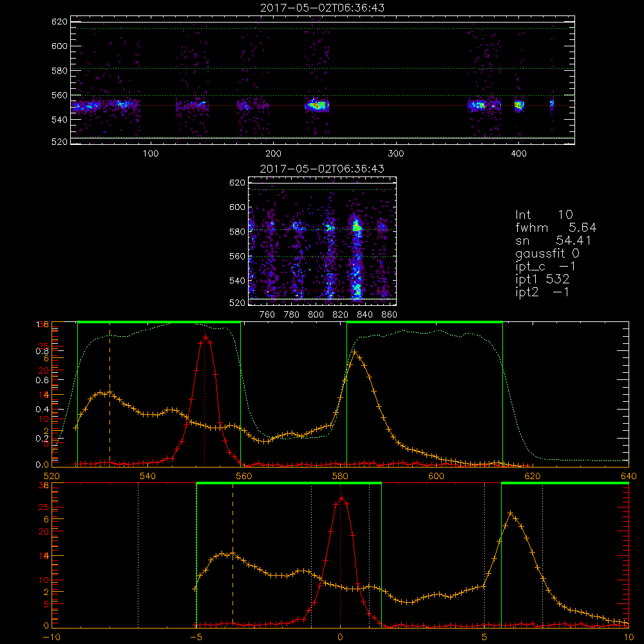Click the 860 x-axis label of middle image

pos(390,315)
